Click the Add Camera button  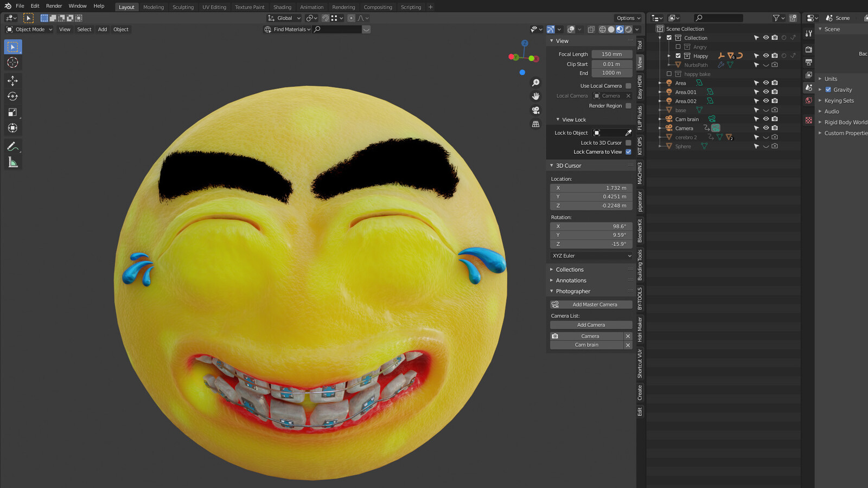click(591, 325)
